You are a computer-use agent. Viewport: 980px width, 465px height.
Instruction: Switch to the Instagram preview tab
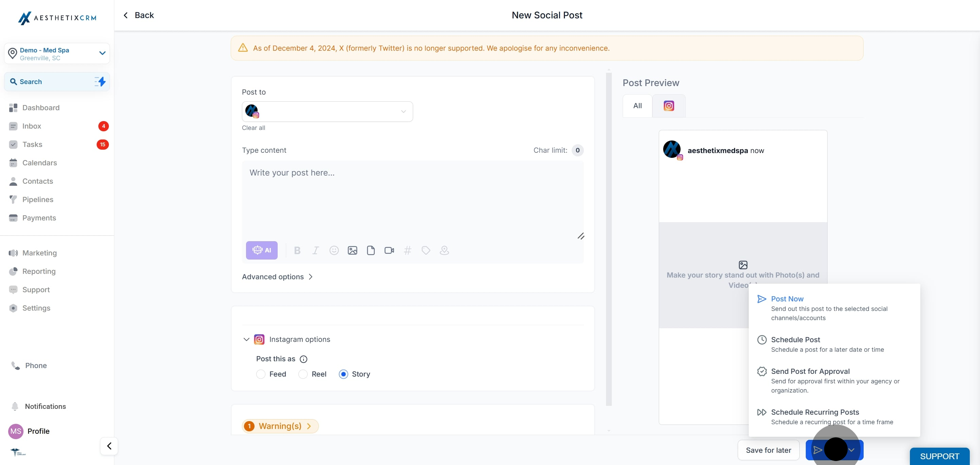click(x=668, y=106)
